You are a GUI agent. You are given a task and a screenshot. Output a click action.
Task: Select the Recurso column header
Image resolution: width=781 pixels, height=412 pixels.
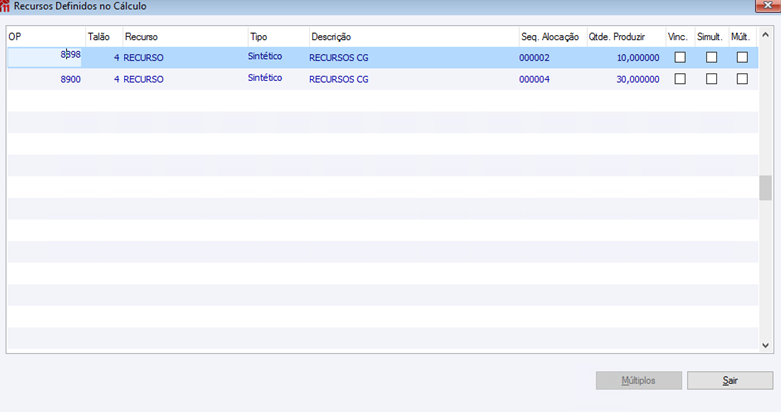[185, 36]
